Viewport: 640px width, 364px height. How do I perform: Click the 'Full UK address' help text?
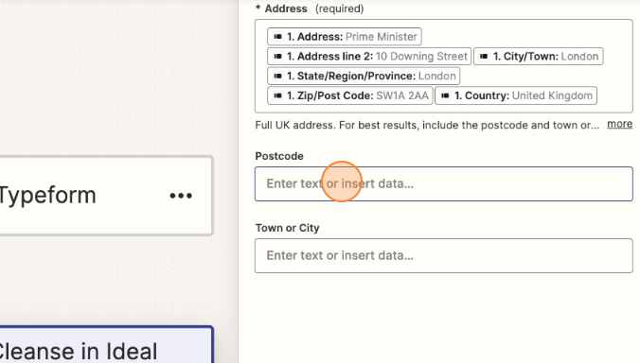click(427, 125)
